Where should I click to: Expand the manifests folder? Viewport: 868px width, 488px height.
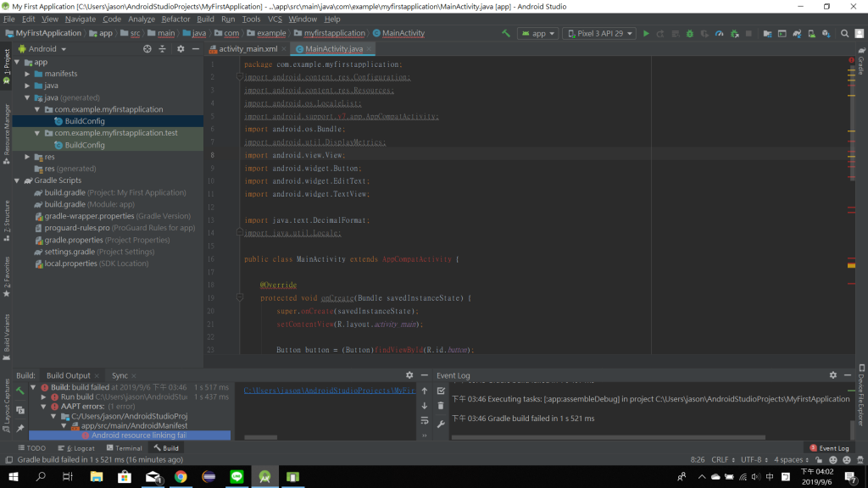point(27,74)
